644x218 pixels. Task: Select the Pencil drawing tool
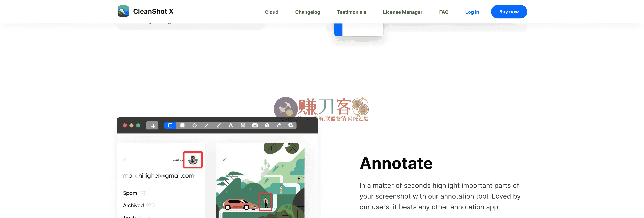pos(279,125)
